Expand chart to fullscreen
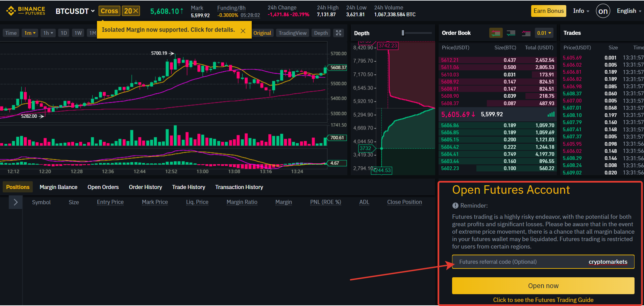 [339, 33]
